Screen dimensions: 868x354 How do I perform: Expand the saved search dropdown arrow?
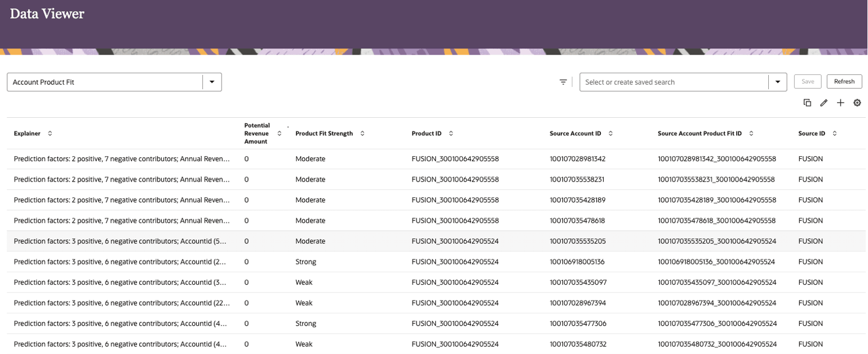tap(778, 82)
